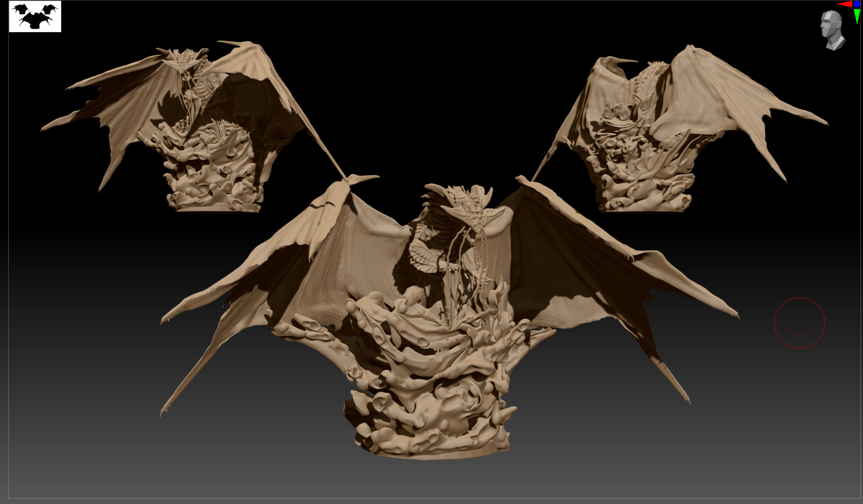Click the black silhouette thumbnail preview

(35, 17)
